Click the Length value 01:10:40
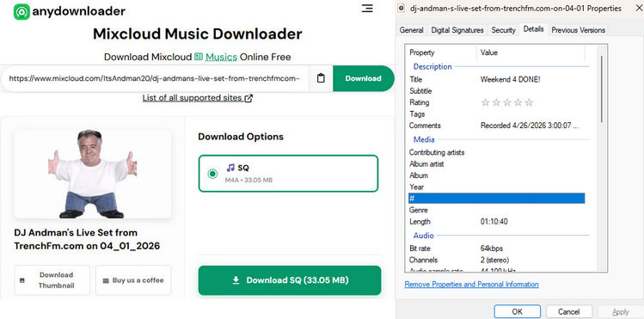 click(494, 222)
